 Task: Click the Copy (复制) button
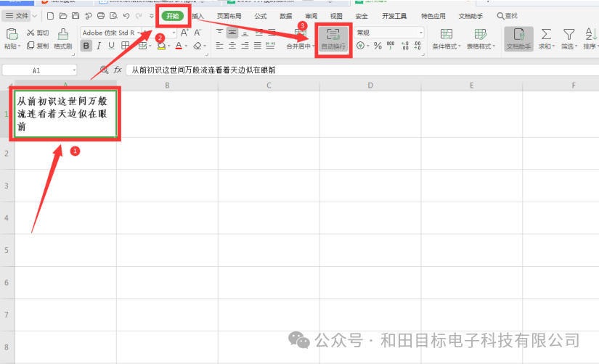tap(38, 46)
